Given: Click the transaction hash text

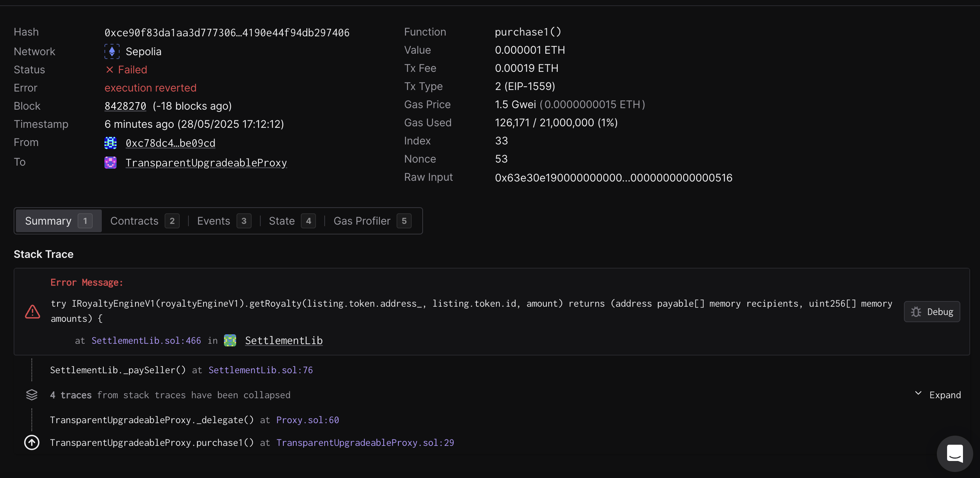Looking at the screenshot, I should click(227, 33).
